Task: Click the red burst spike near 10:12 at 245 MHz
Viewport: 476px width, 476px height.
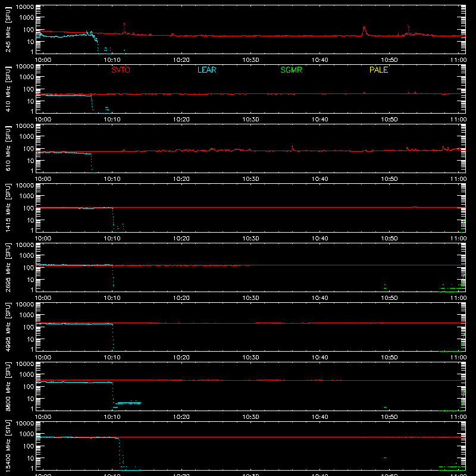Action: 124,28
